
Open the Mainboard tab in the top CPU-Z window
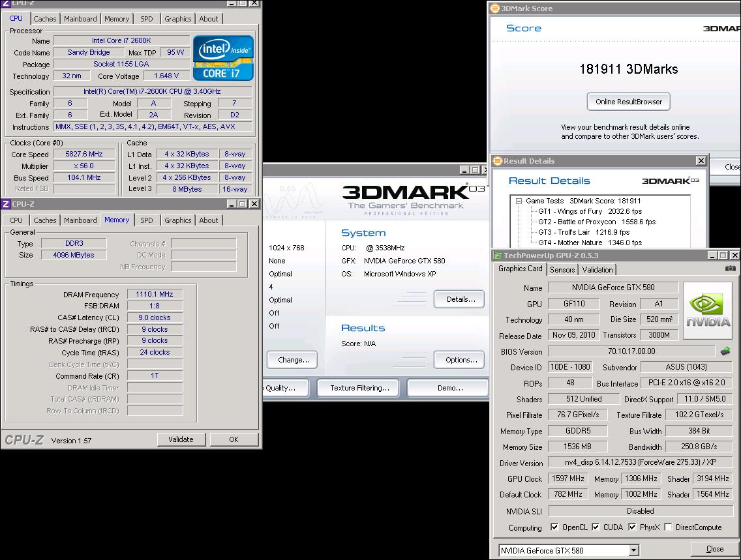click(x=80, y=19)
